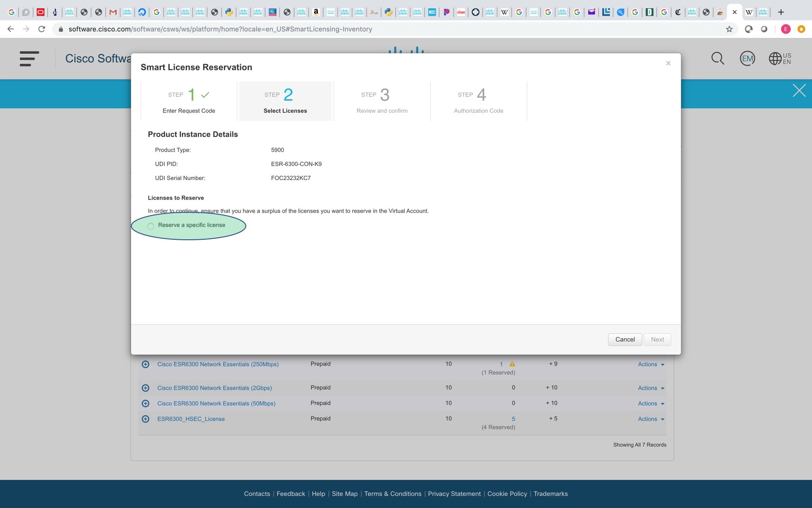
Task: Bookmark this page with the star
Action: pyautogui.click(x=729, y=29)
